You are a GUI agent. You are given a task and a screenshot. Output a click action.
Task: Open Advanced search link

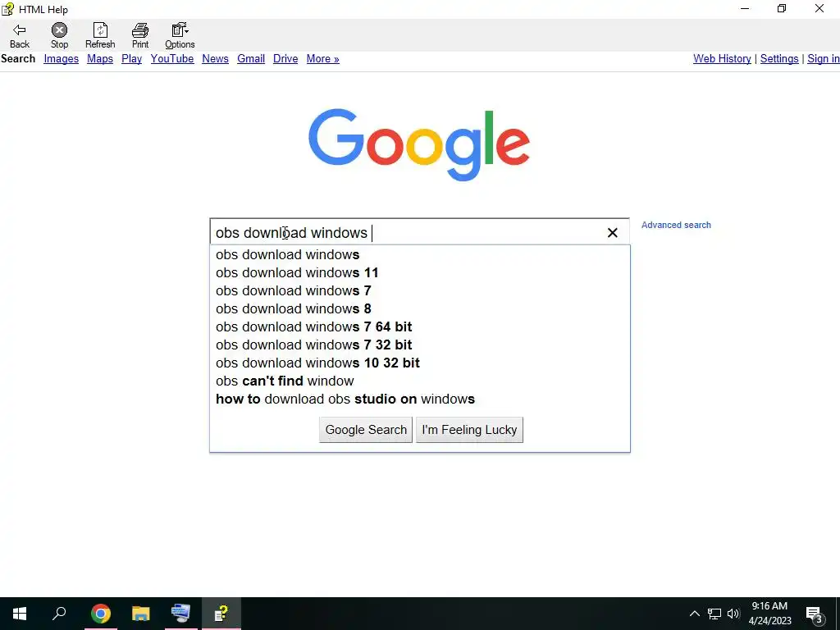pyautogui.click(x=676, y=225)
